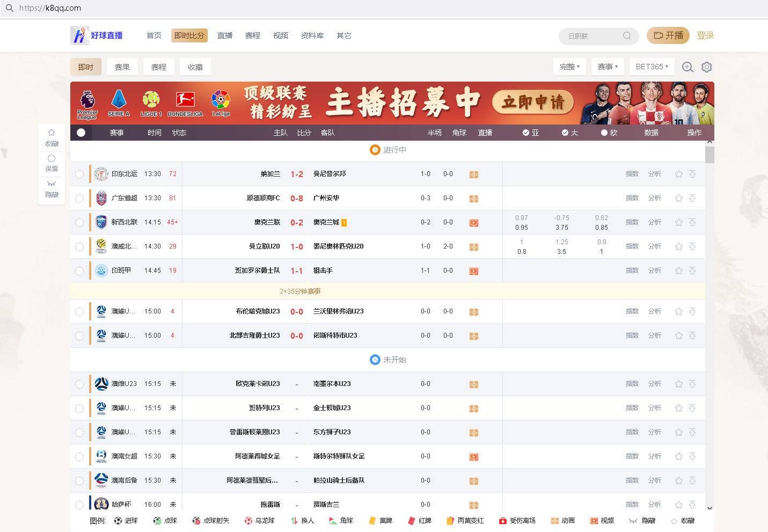Click the 好球直播 site logo
768x532 pixels.
click(x=97, y=35)
